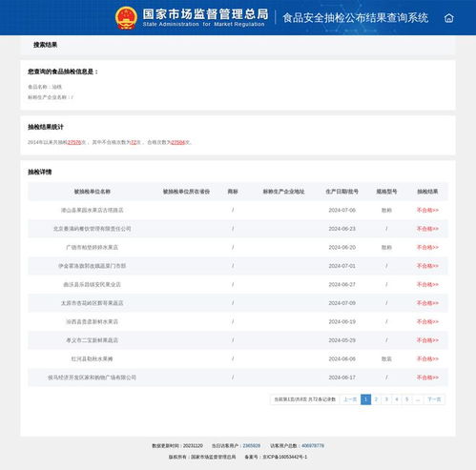The height and width of the screenshot is (470, 476).
Task: Go to page 5 of results
Action: coord(406,399)
